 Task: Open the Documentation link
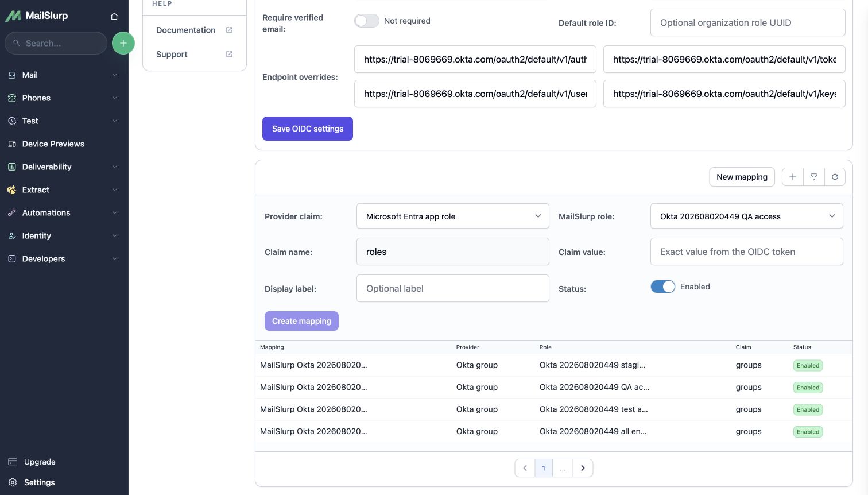186,30
